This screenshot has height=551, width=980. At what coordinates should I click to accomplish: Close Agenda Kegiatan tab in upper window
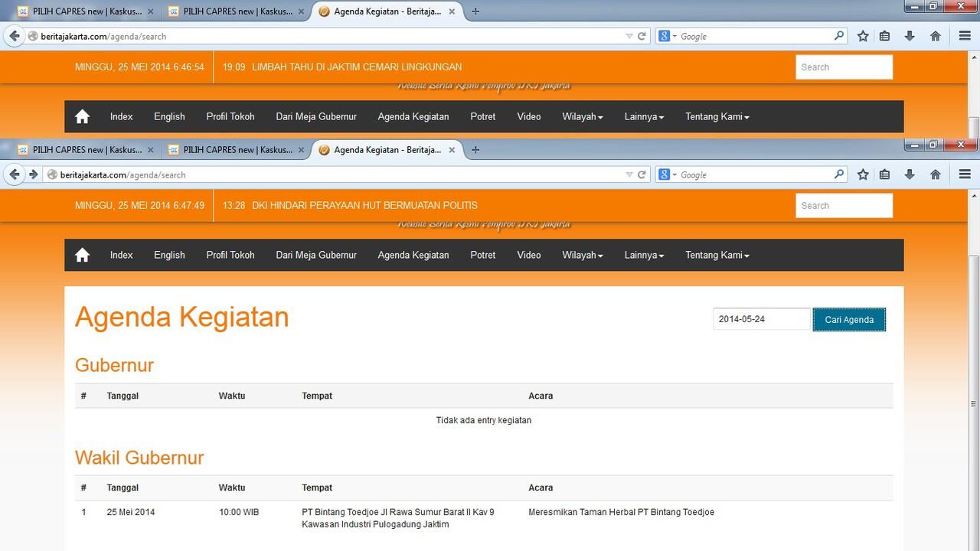pos(452,11)
